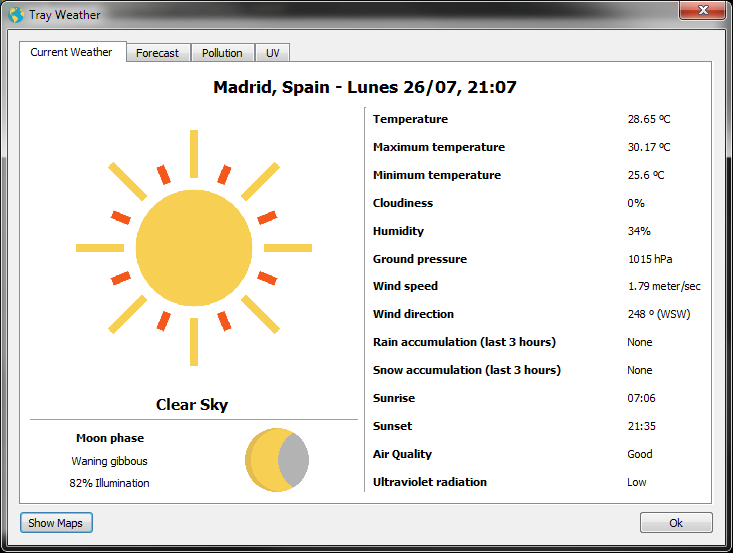This screenshot has width=733, height=553.
Task: Close the Tray Weather window
Action: (703, 10)
